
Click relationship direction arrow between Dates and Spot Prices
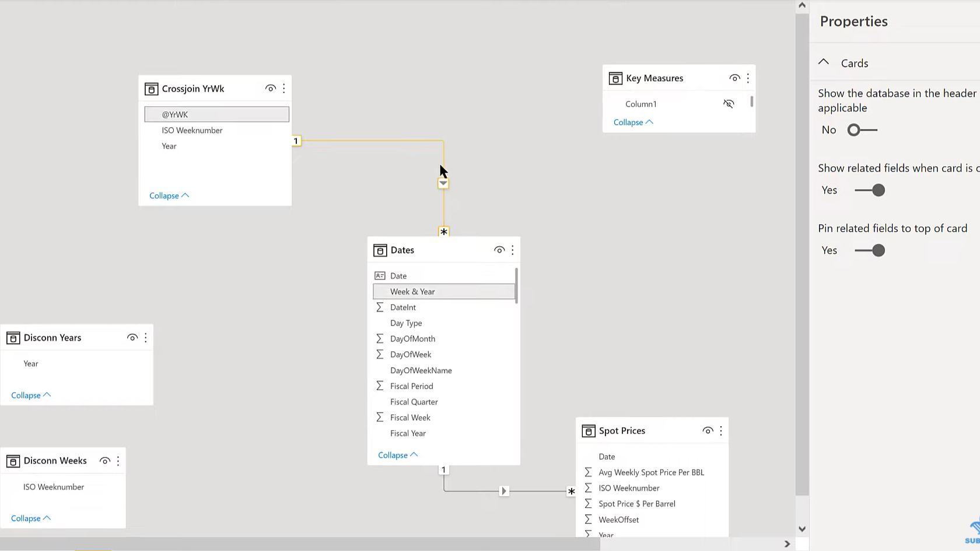coord(504,491)
